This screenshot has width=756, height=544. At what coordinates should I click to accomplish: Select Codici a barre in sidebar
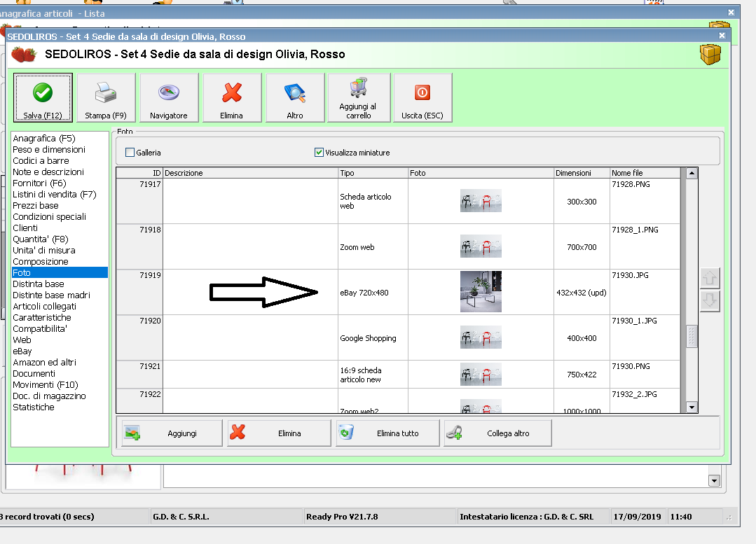click(41, 160)
